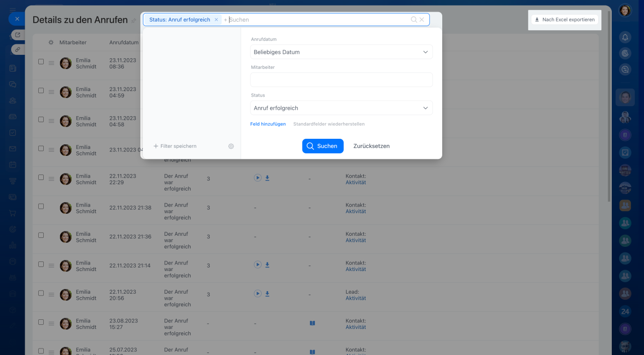Viewport: 644px width, 355px height.
Task: Open the mail envelope icon in left sidebar
Action: click(13, 149)
